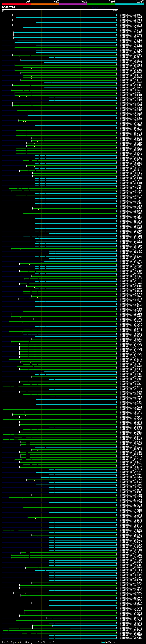The width and height of the screenshot is (146, 644).
Task: Open hit UniRef100_P92919
Action: point(131,339)
